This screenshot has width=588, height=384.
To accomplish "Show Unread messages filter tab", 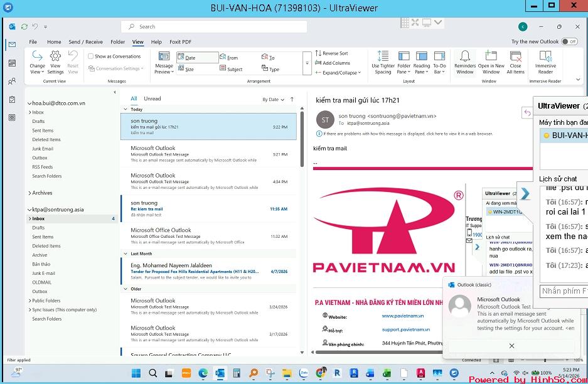I will (152, 99).
